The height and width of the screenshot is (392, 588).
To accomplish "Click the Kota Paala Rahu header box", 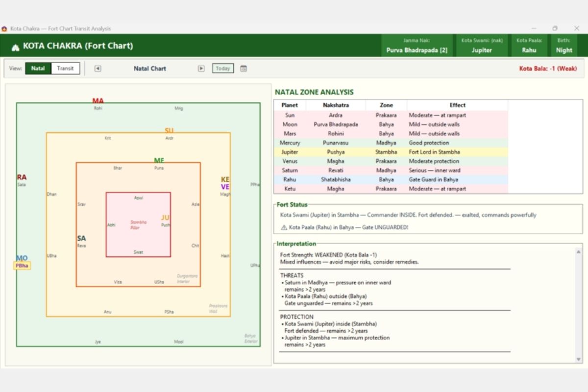I will pyautogui.click(x=529, y=46).
